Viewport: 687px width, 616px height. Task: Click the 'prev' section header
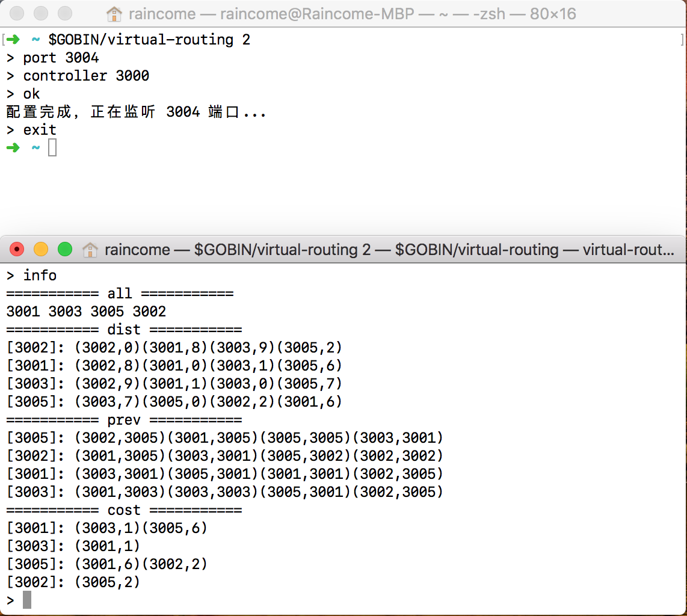[124, 420]
